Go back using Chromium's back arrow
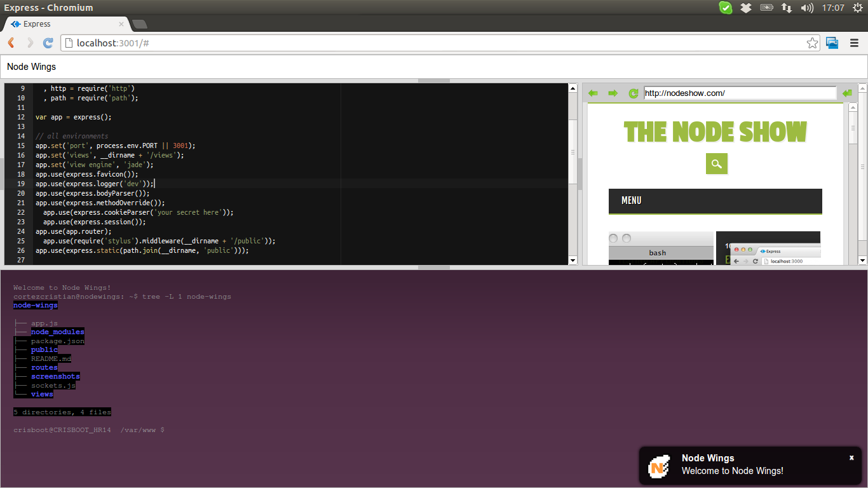Screen dimensions: 868x488 click(11, 43)
